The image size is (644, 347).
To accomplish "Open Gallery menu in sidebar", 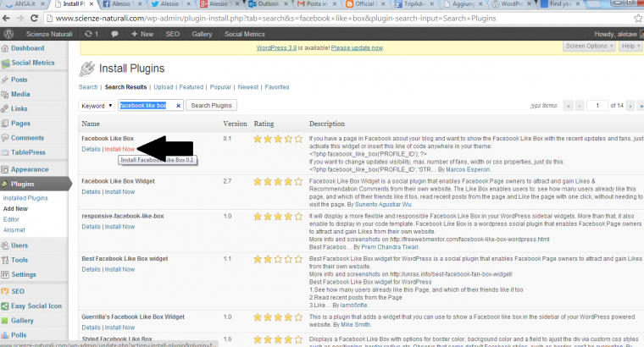I will pyautogui.click(x=22, y=320).
